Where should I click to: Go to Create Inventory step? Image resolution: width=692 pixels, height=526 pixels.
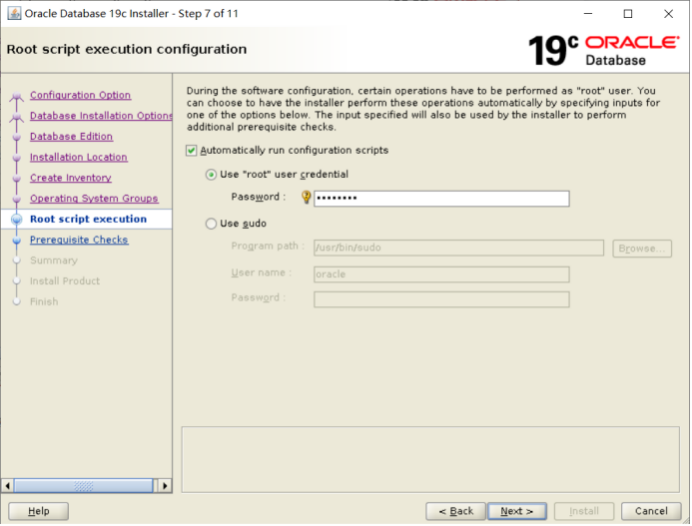(x=71, y=178)
